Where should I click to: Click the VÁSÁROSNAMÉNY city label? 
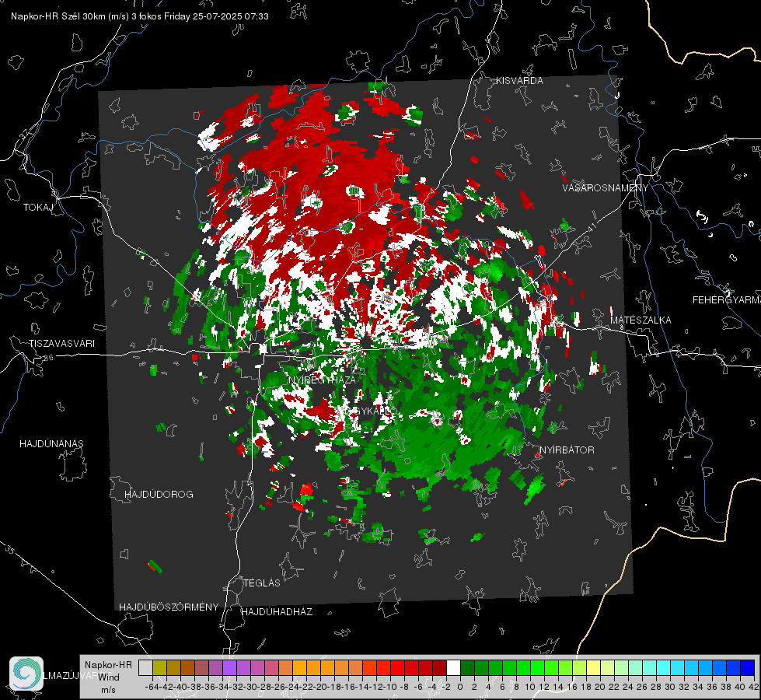[606, 188]
